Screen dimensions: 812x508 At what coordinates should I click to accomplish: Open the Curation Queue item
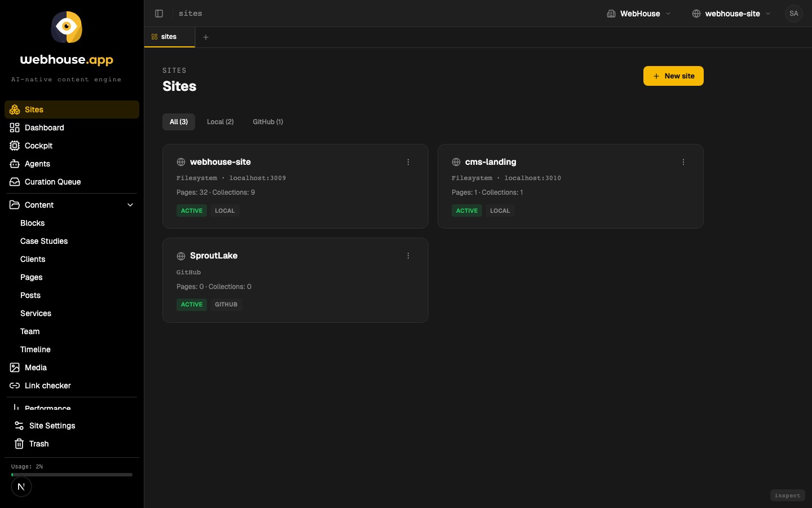click(x=72, y=182)
